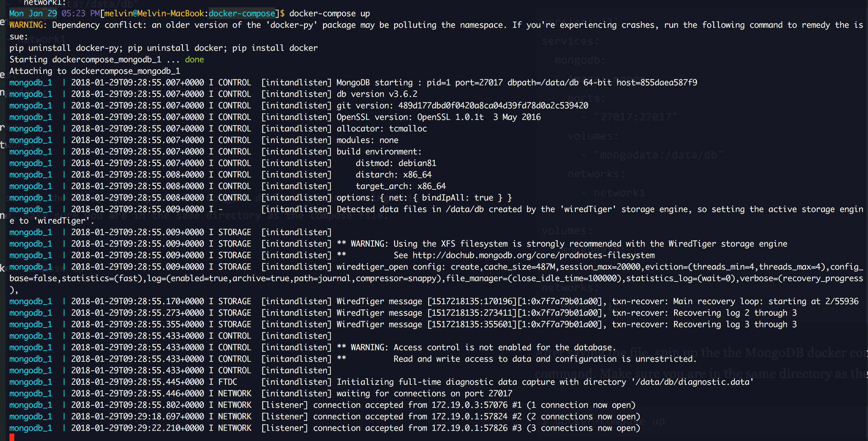The height and width of the screenshot is (441, 868).
Task: Click the 'db version v3.6.2' text
Action: pos(377,94)
